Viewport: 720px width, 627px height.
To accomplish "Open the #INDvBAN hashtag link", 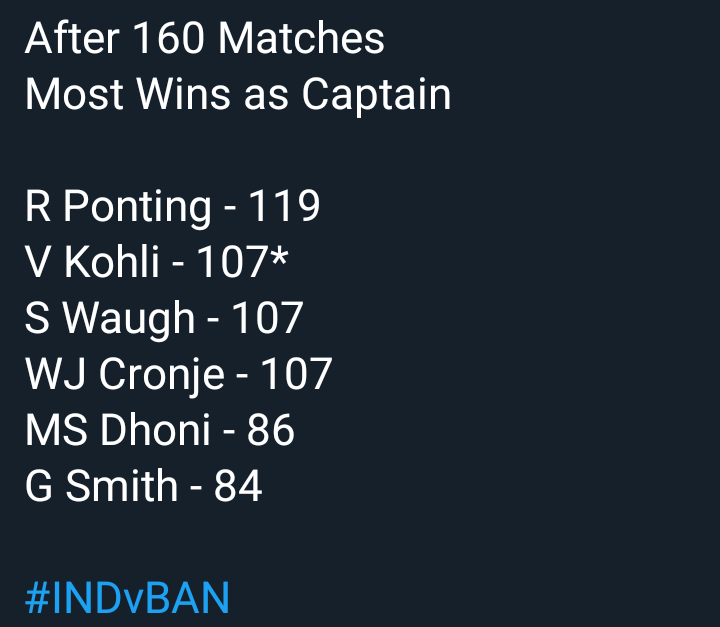I will (x=127, y=598).
